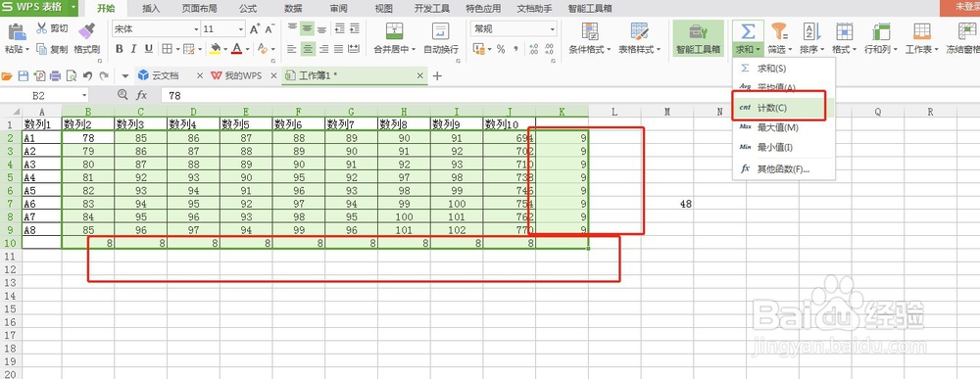Choose 最小值(I) min function

tap(784, 147)
